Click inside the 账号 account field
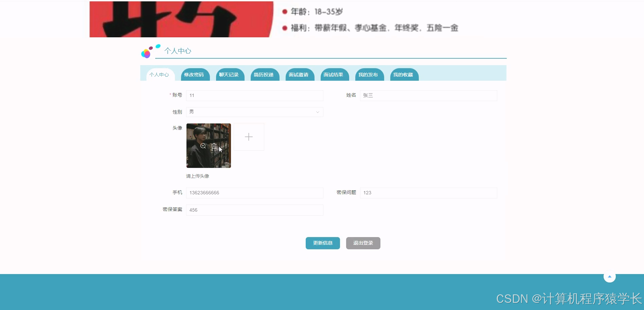The image size is (644, 310). [254, 95]
